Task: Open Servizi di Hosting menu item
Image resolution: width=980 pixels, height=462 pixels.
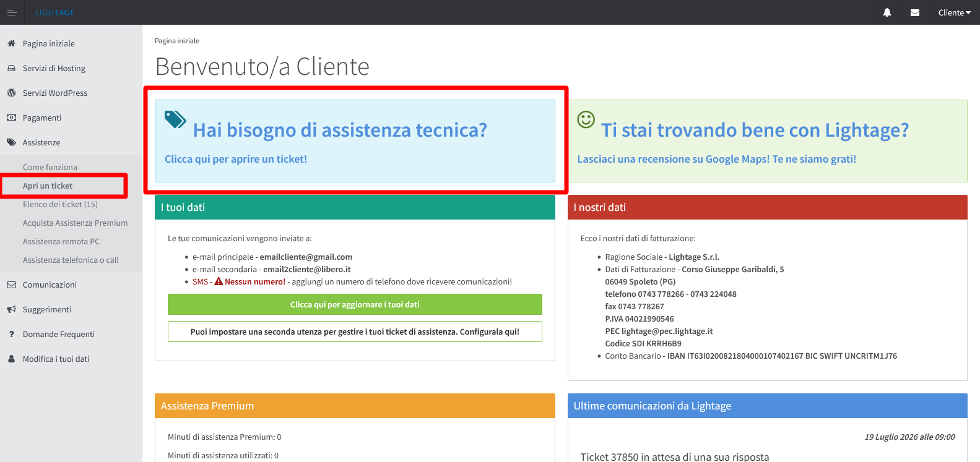Action: (x=54, y=68)
